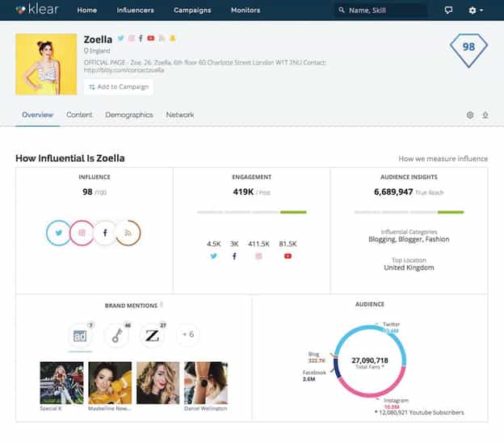Click the Blog audience label
Screen dimensions: 504x442
(313, 354)
